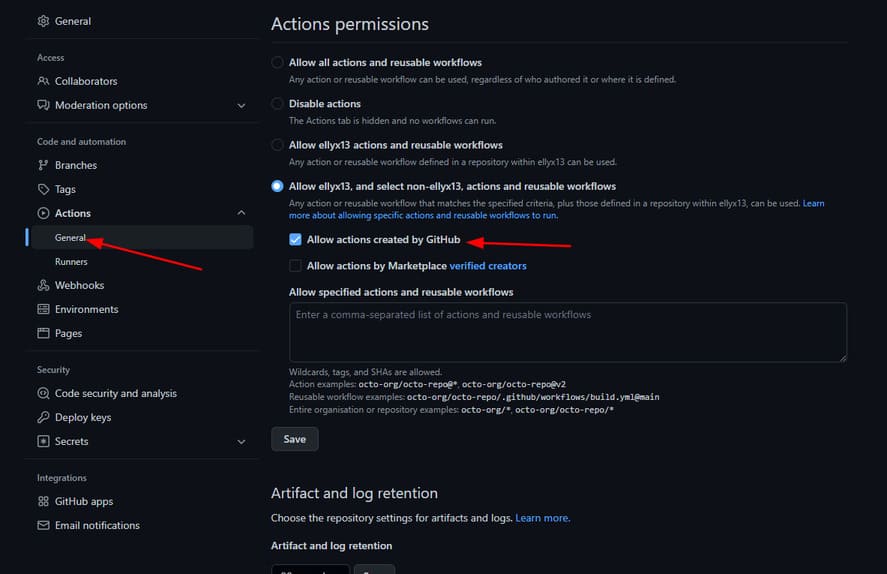Click the text area resize handle
Image resolution: width=887 pixels, height=574 pixels.
tap(842, 357)
